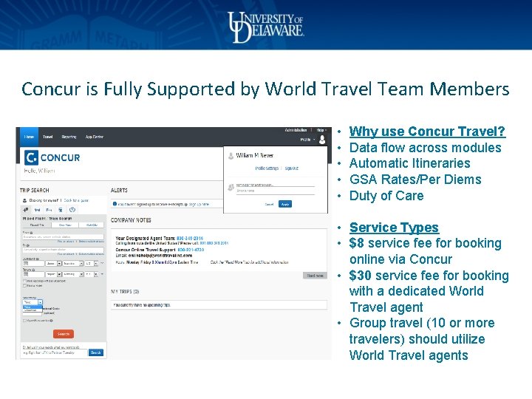Open the Administration menu
This screenshot has width=532, height=399.
click(x=296, y=130)
